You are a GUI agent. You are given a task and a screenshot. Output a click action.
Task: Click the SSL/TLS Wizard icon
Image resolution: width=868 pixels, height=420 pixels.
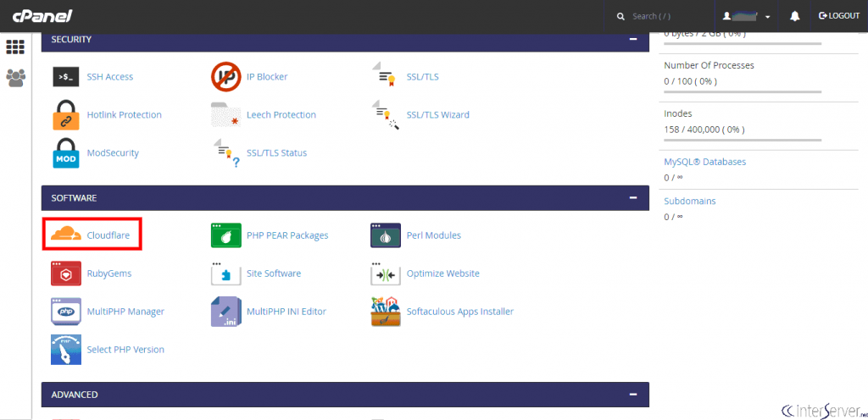[386, 115]
